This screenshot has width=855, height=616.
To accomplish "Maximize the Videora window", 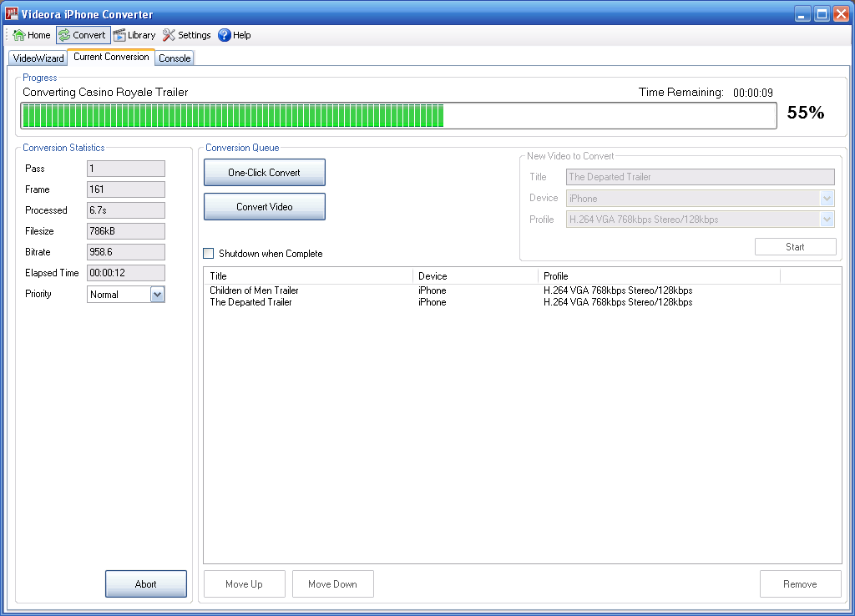I will coord(822,13).
